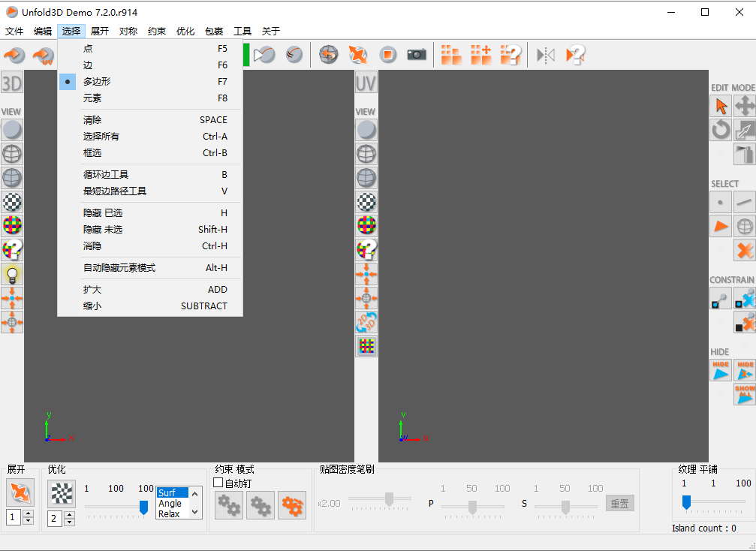This screenshot has width=756, height=551.
Task: Decrease the 优化 iteration stepper down arrow
Action: 70,522
